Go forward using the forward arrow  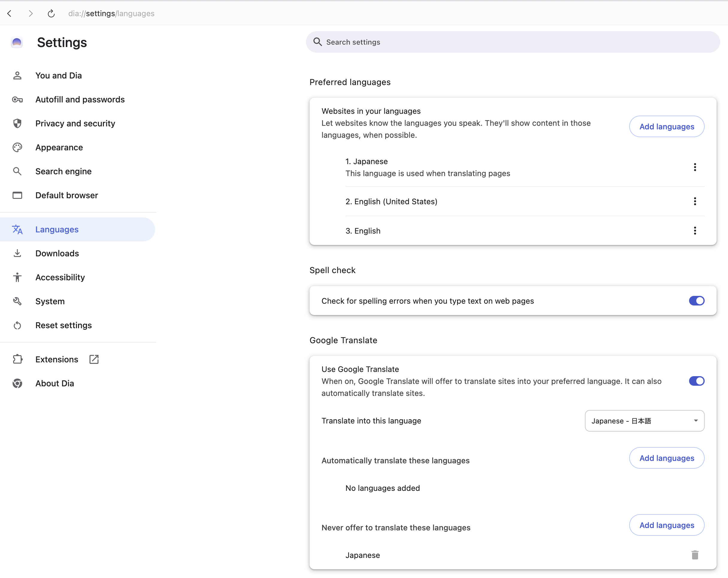31,13
